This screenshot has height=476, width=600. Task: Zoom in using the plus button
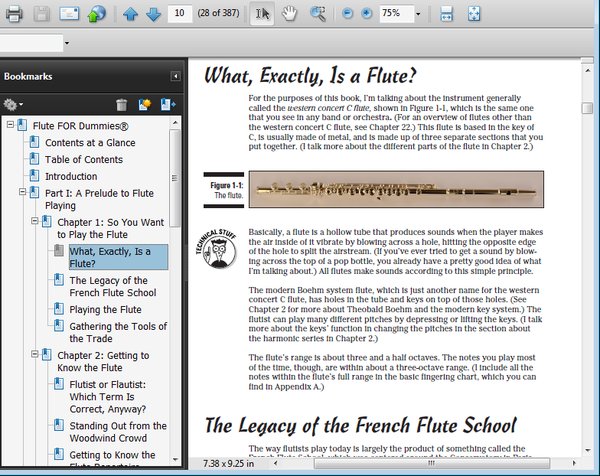(367, 14)
